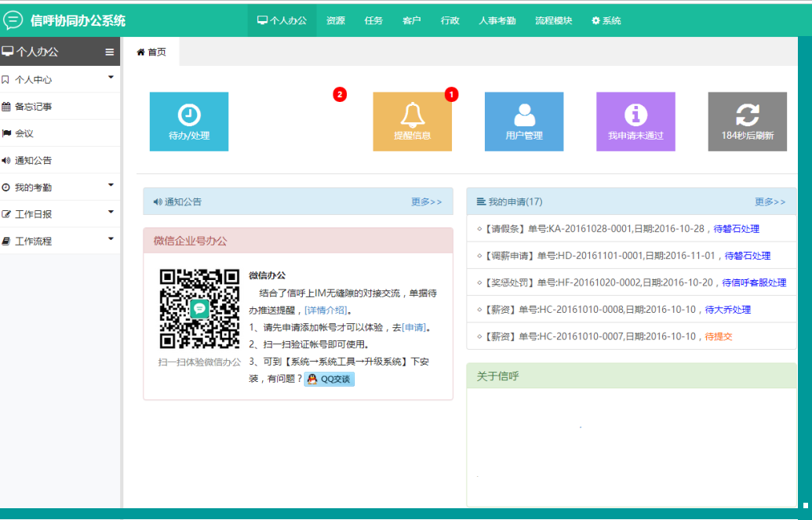Open the 系统 gear menu
This screenshot has height=520, width=812.
606,20
